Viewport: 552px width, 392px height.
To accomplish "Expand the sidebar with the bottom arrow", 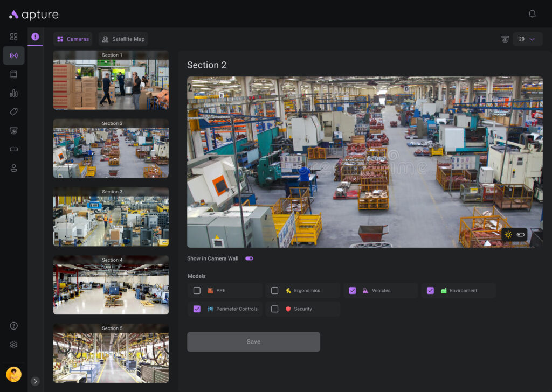I will 35,381.
